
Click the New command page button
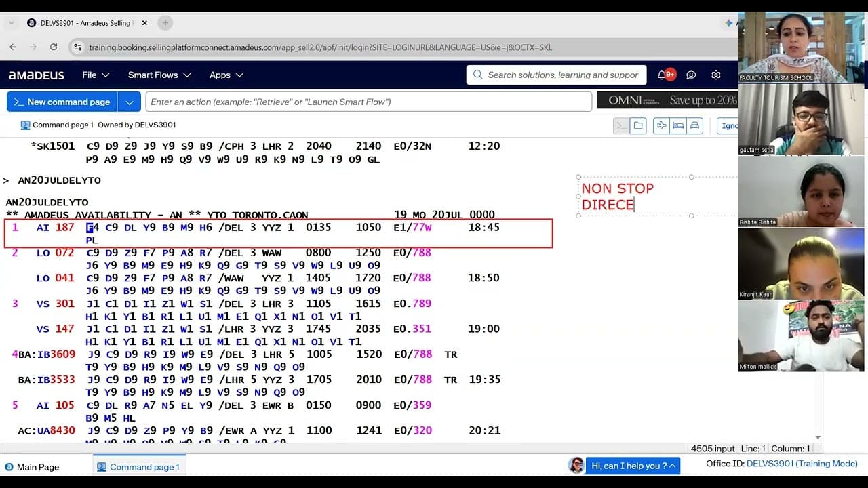[62, 102]
